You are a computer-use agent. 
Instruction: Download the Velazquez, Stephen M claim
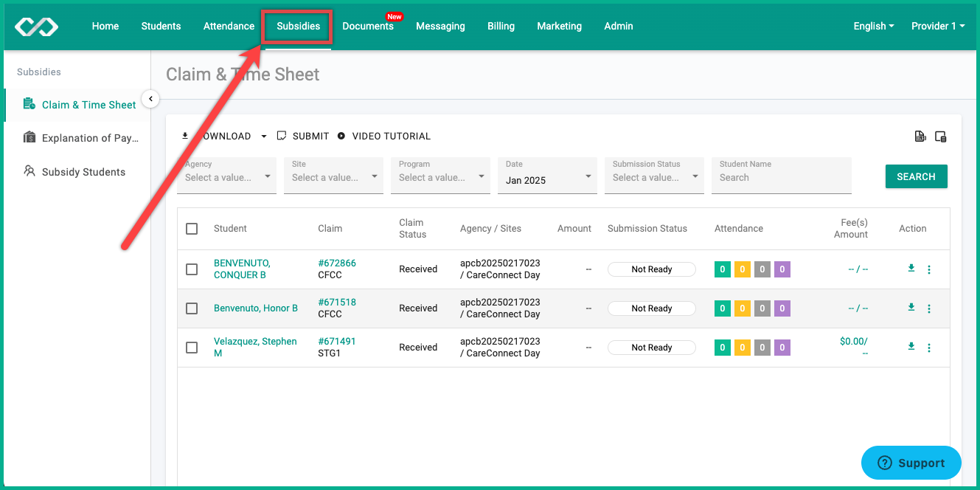coord(911,347)
